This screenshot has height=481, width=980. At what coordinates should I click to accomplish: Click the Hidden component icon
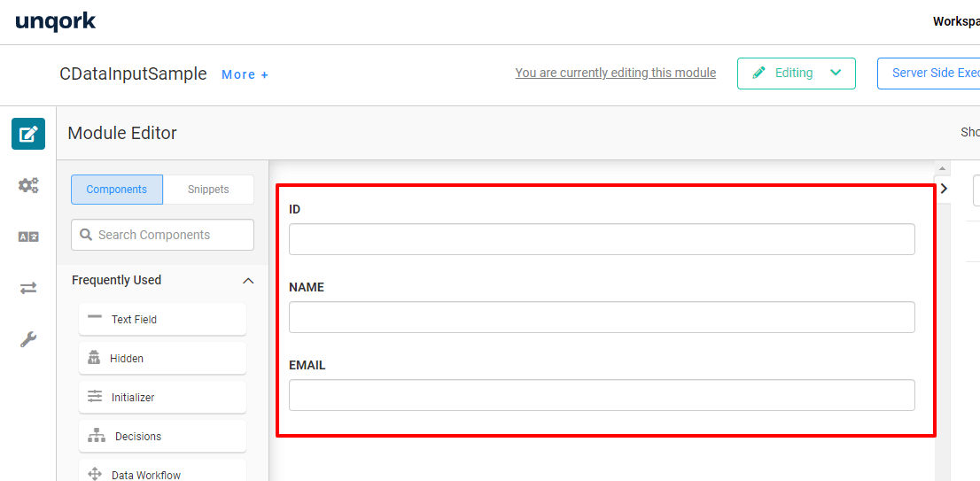click(95, 358)
